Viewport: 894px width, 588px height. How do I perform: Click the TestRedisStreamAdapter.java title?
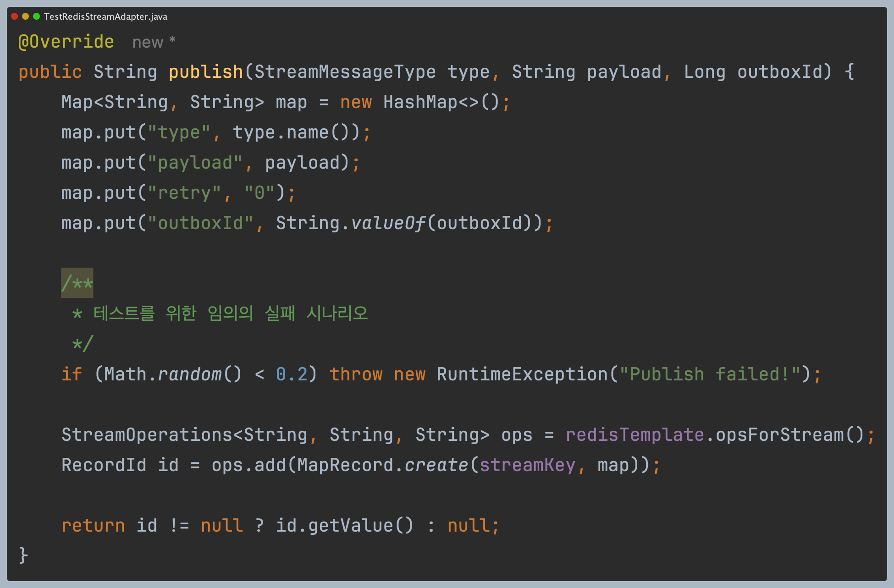pos(105,17)
